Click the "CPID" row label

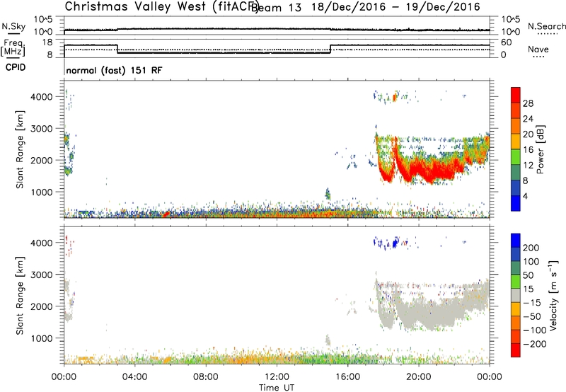[16, 67]
